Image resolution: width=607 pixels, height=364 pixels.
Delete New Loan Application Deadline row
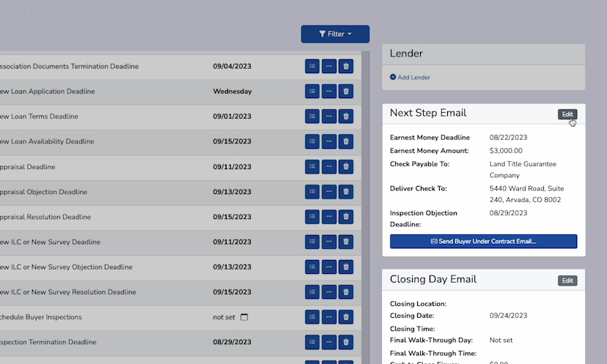coord(346,92)
